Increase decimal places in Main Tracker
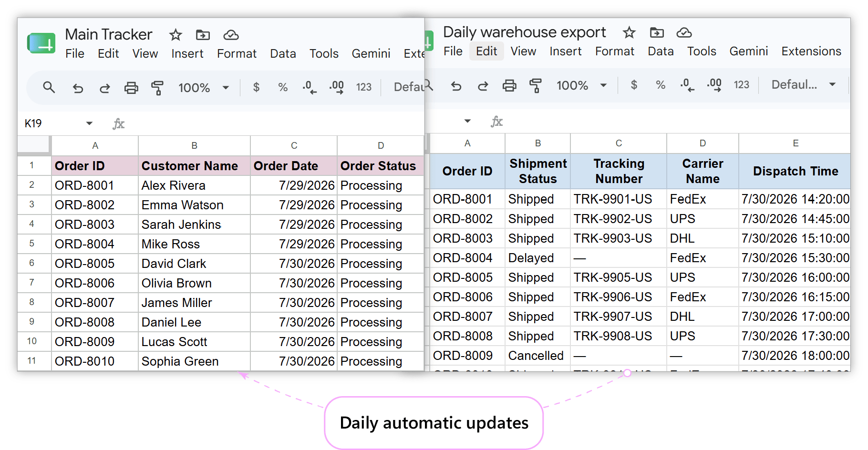 tap(337, 87)
